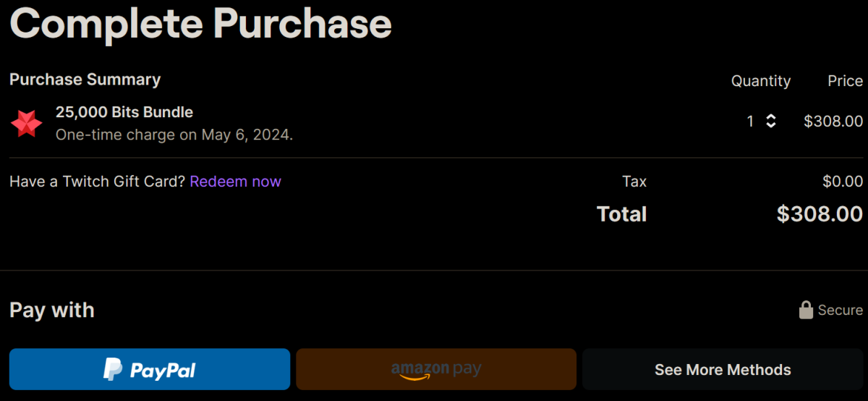
Task: Click the $0.00 tax amount
Action: pos(843,182)
